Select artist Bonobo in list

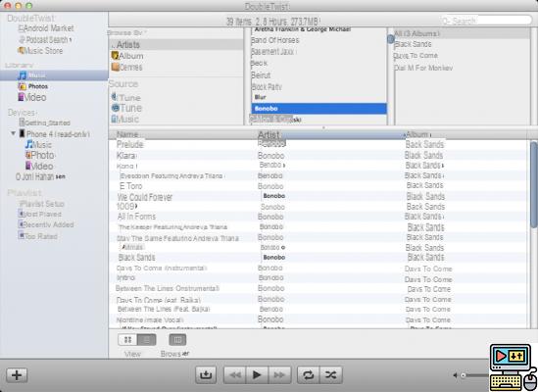point(318,109)
